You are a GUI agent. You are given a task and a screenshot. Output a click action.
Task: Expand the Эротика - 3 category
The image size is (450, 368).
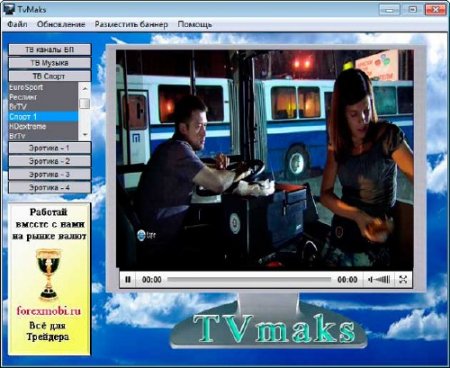pyautogui.click(x=49, y=174)
